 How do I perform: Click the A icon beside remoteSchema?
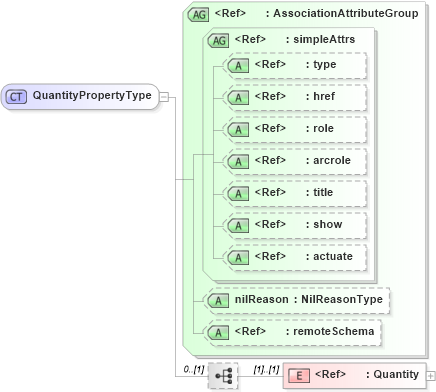point(218,333)
